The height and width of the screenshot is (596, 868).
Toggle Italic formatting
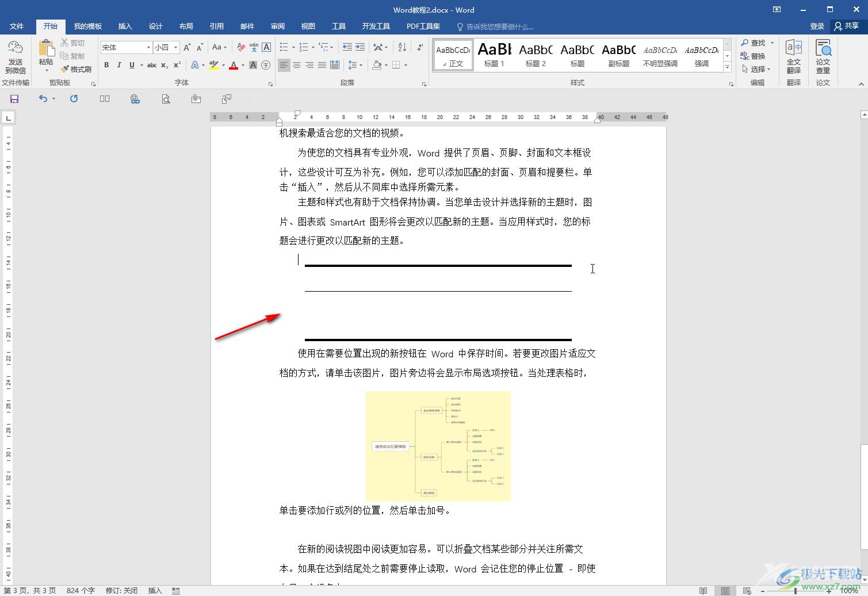click(x=119, y=65)
